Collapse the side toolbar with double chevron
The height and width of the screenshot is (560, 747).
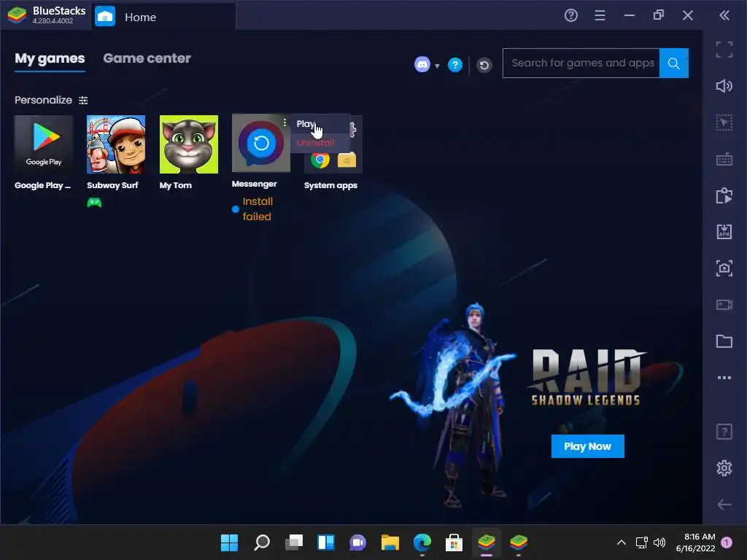click(724, 16)
